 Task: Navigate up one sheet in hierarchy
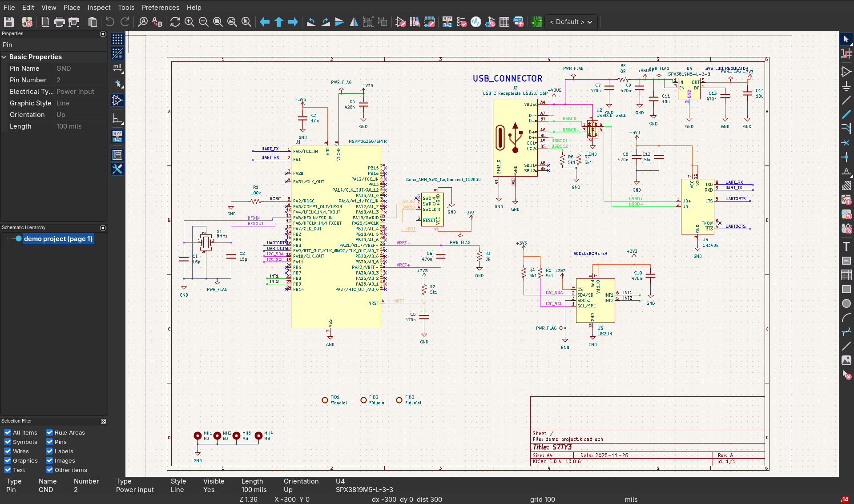(279, 22)
